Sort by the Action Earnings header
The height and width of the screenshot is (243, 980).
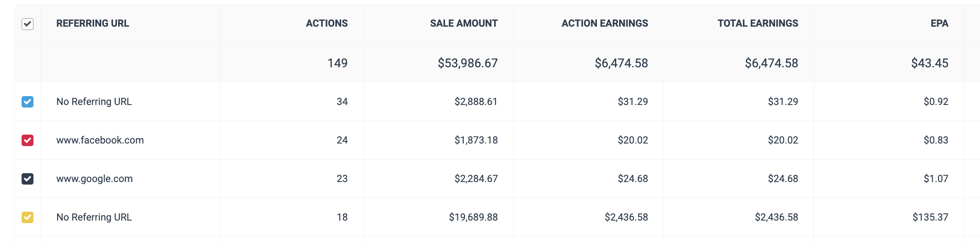[x=604, y=24]
